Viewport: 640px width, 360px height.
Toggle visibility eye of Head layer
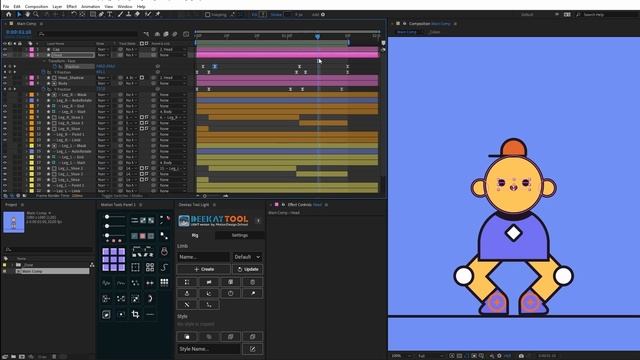pos(5,55)
